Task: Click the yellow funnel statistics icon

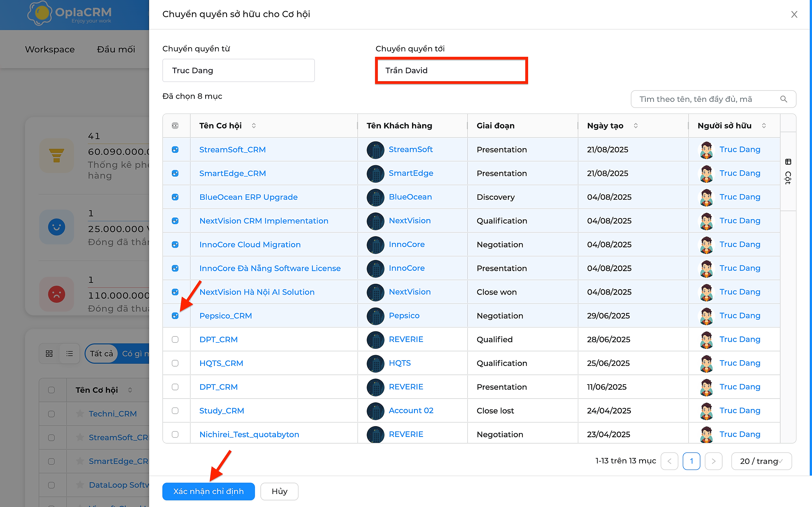Action: point(56,156)
